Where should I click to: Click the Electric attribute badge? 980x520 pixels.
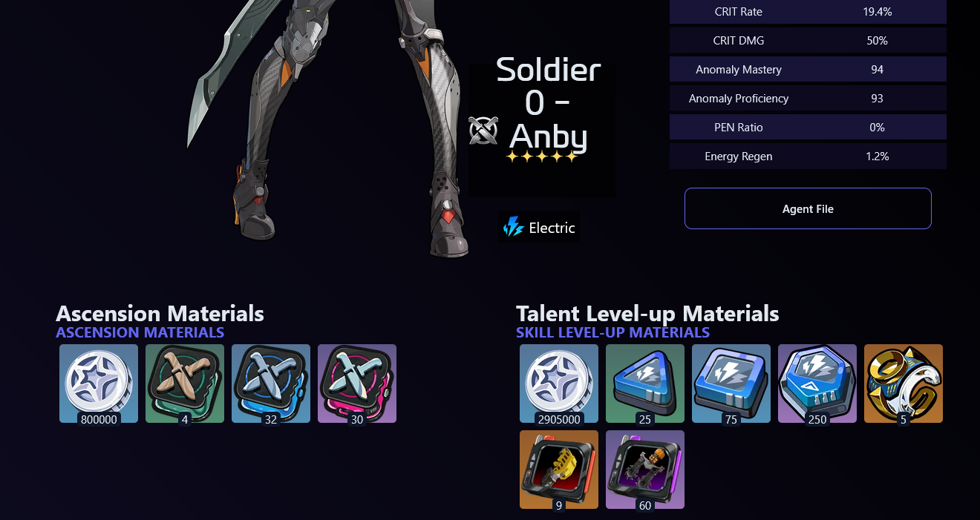click(x=539, y=227)
